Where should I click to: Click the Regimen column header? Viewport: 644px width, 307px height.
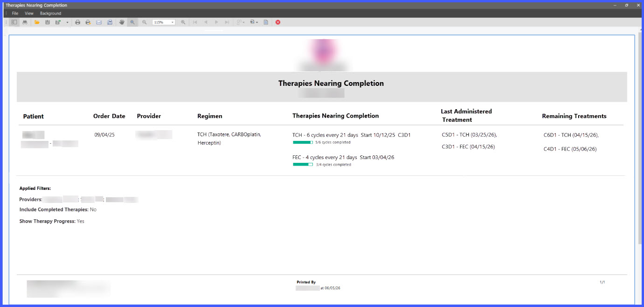coord(210,116)
